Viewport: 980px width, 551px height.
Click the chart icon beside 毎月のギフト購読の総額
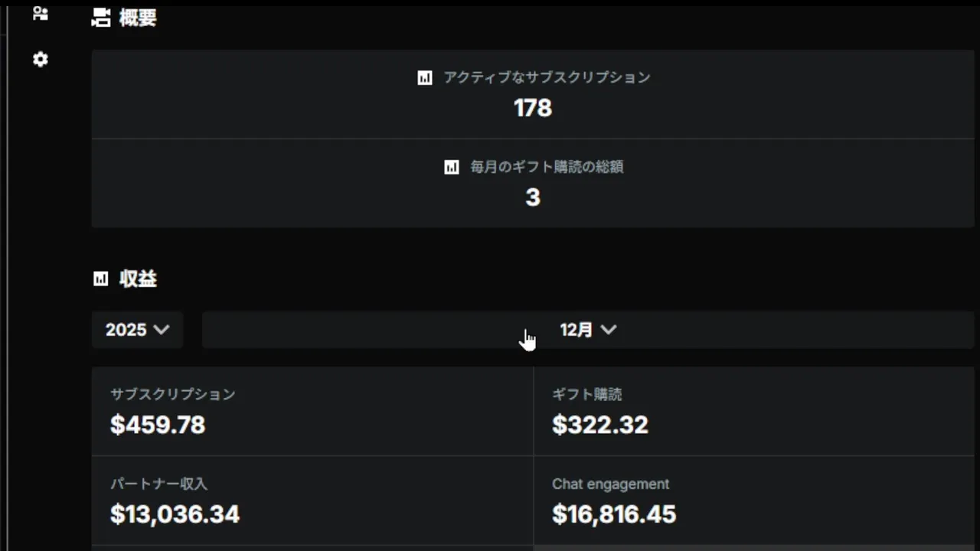[452, 167]
